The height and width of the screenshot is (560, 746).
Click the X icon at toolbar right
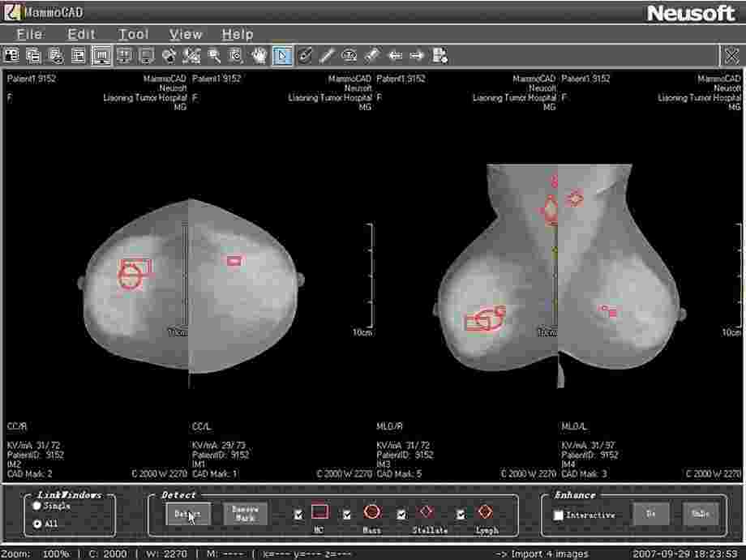coord(731,56)
